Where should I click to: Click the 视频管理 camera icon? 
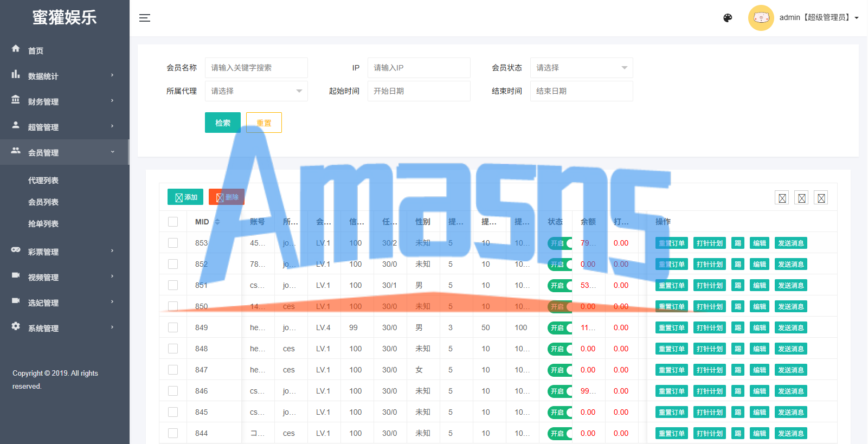16,275
